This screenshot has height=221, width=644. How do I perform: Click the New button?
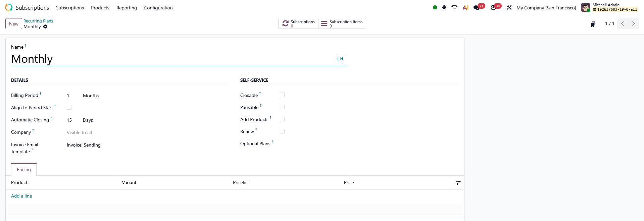(x=14, y=24)
